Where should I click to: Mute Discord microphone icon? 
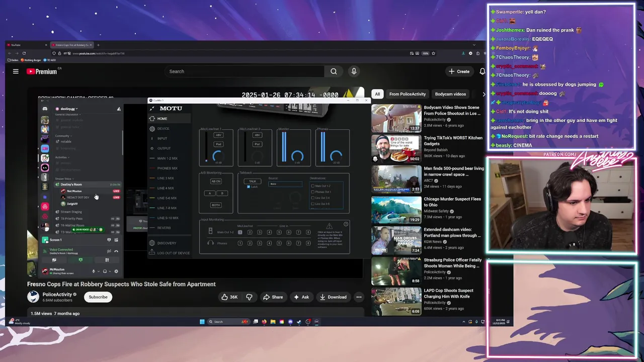point(94,271)
